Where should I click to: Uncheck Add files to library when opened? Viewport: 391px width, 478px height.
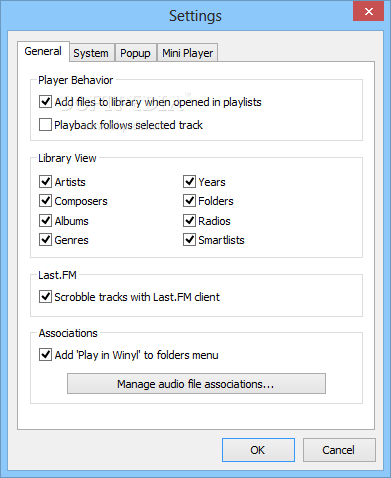[45, 102]
